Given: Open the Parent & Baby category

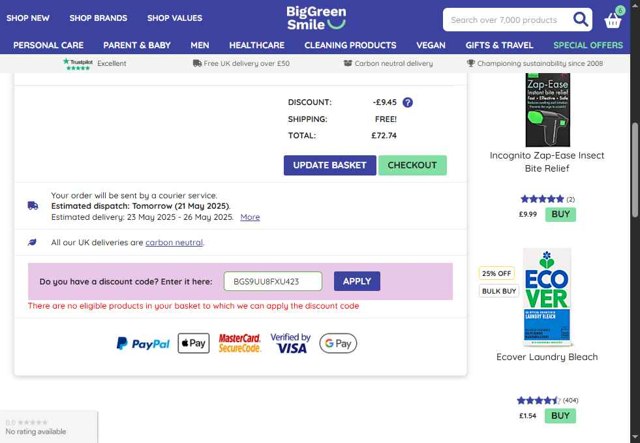Looking at the screenshot, I should coord(137,45).
